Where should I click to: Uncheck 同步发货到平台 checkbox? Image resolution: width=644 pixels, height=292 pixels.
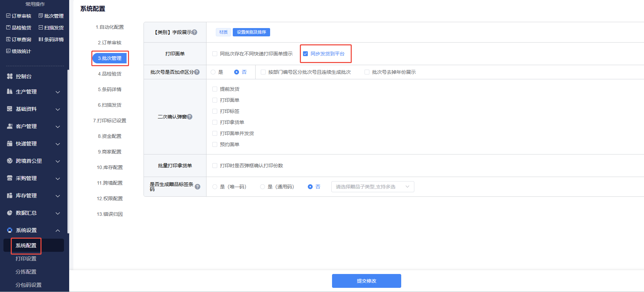coord(305,54)
